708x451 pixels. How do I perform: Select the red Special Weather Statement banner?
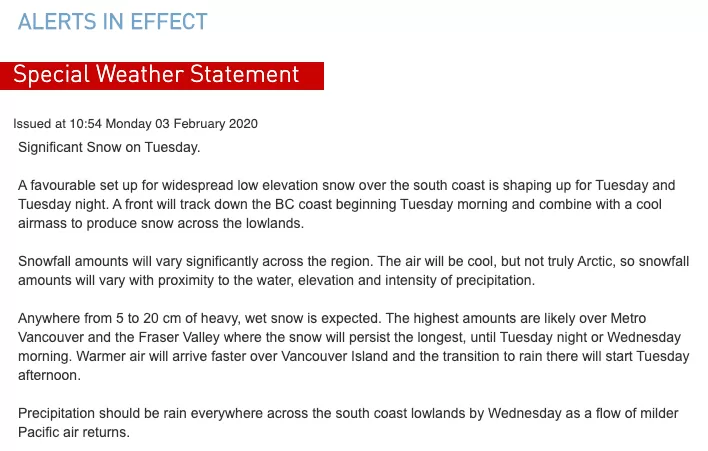(x=162, y=75)
